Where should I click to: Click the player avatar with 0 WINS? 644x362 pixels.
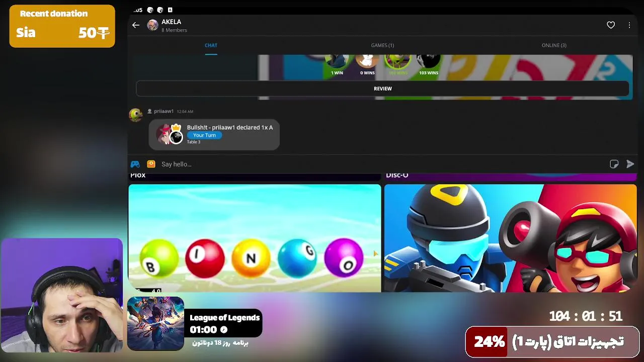pyautogui.click(x=367, y=61)
